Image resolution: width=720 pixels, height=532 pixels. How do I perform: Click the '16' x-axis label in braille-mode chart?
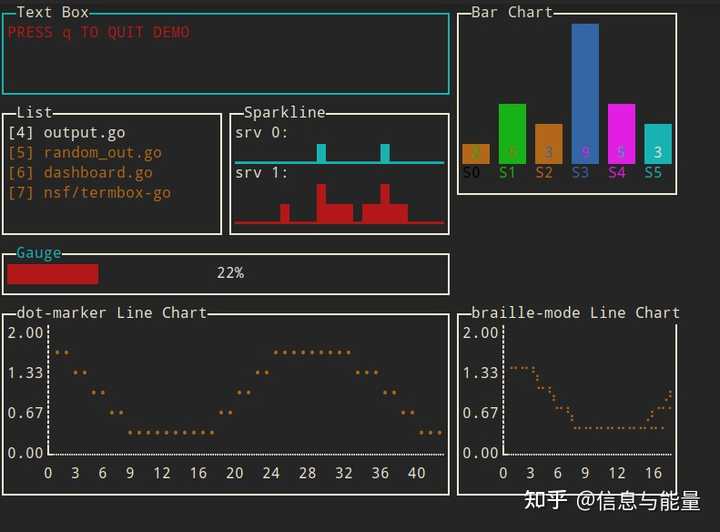click(x=653, y=473)
